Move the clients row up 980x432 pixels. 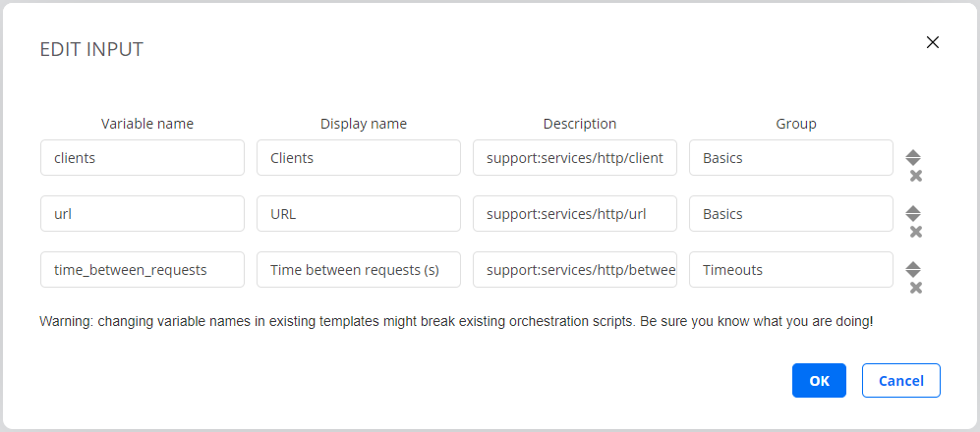tap(913, 153)
